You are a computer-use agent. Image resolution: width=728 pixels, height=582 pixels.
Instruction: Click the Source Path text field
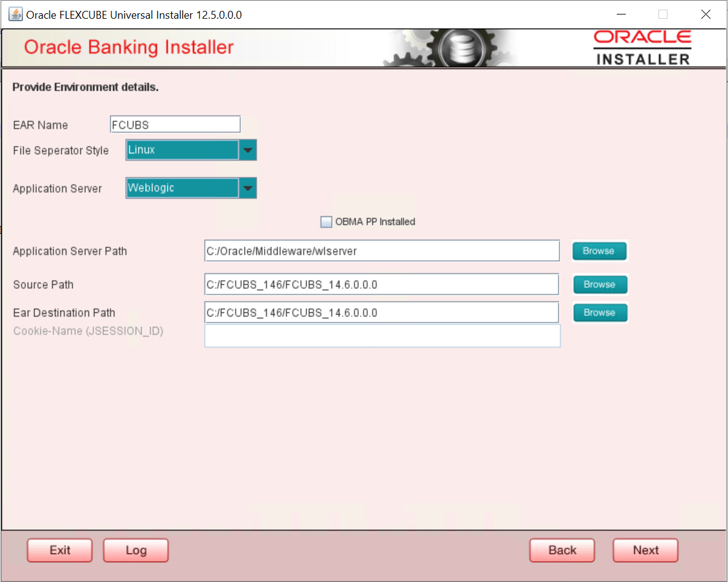coord(382,284)
